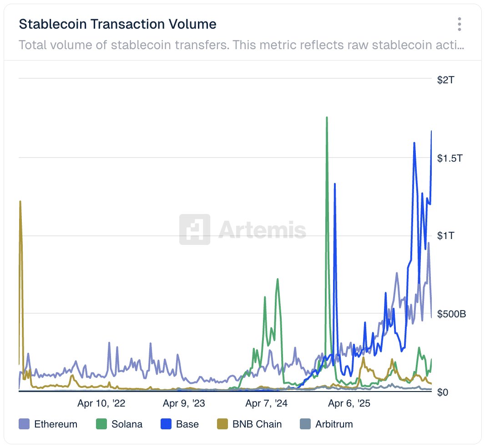Toggle the Solana series label
Viewport: 485px width, 448px height.
[x=127, y=424]
